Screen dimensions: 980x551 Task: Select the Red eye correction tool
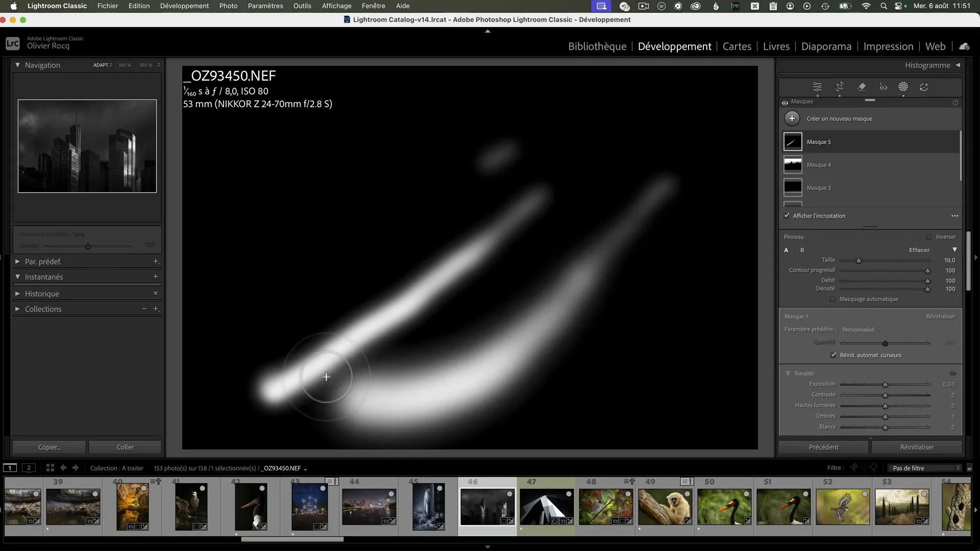tap(883, 87)
